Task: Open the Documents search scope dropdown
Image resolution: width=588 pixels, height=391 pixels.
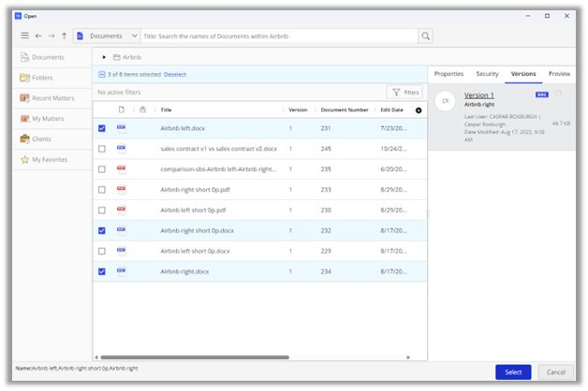Action: [x=107, y=36]
